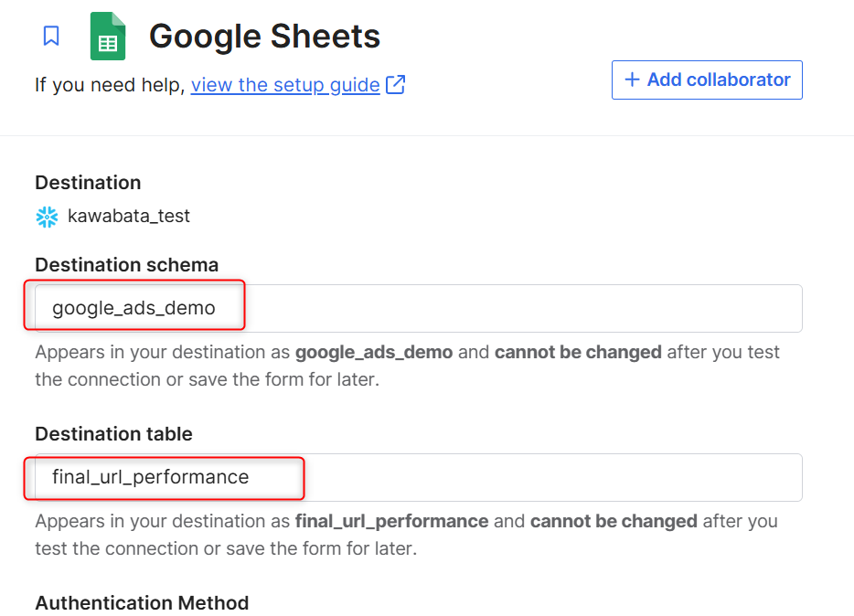This screenshot has height=616, width=854.
Task: Click the kawabata_test destination name
Action: tap(129, 216)
